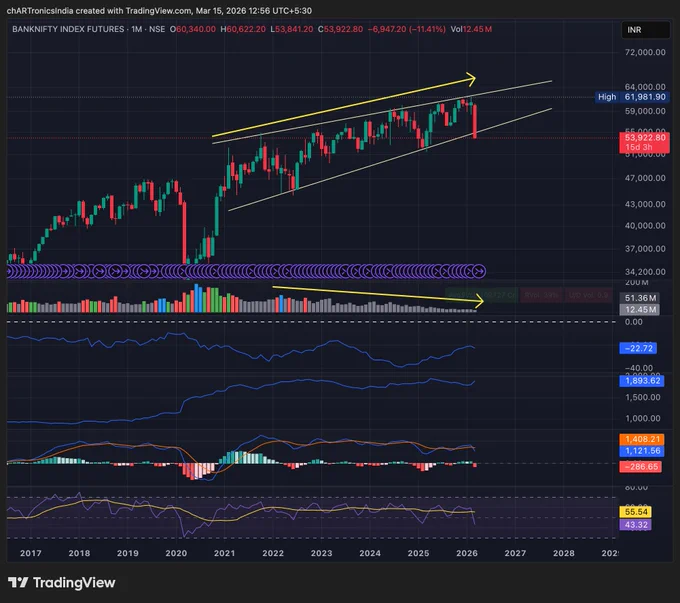Click the 2027 label on time axis
This screenshot has width=680, height=603.
coord(515,553)
